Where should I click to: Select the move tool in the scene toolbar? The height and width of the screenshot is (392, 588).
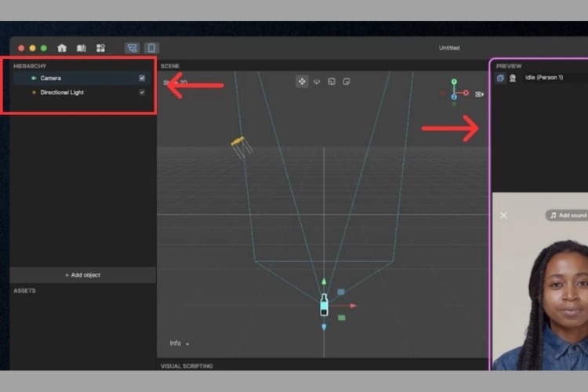(302, 82)
